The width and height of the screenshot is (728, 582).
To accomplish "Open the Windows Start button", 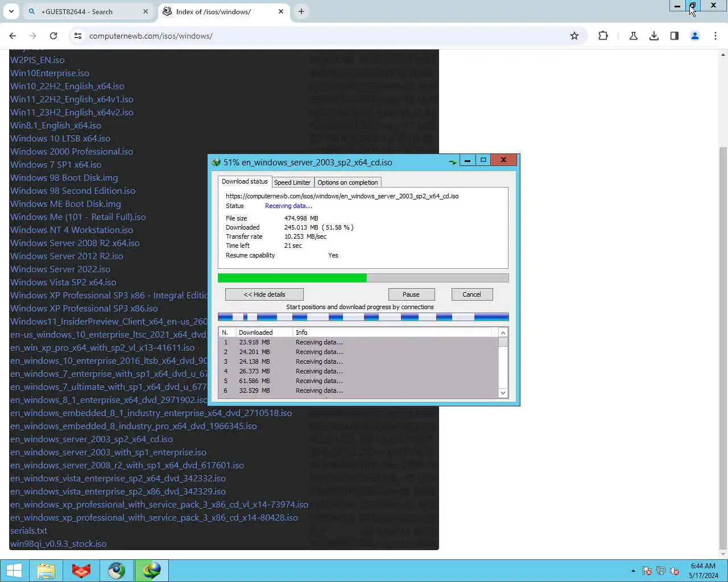I will (14, 571).
